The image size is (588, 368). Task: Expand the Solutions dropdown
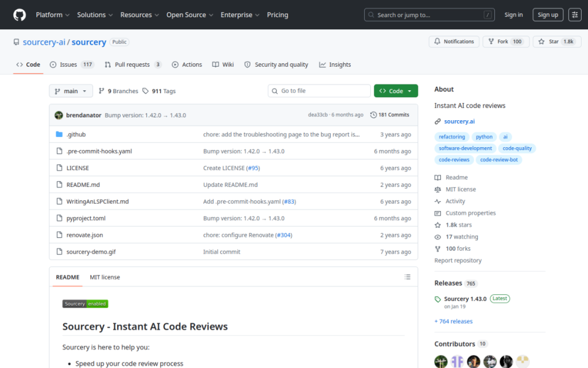coord(95,15)
